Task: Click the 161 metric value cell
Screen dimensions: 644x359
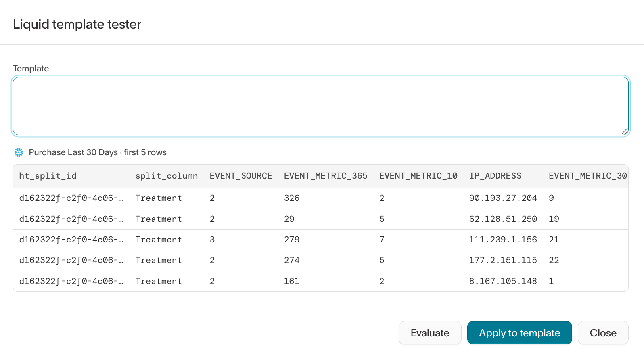Action: [292, 281]
